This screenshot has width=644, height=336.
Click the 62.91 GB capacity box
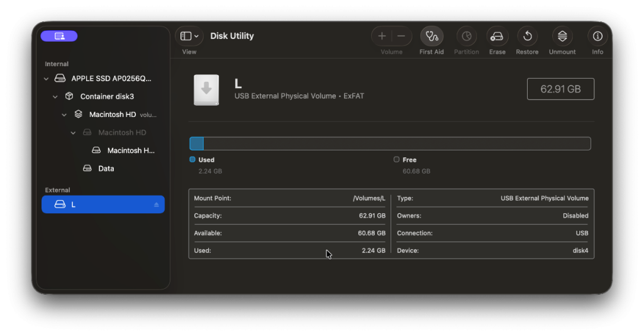click(560, 89)
